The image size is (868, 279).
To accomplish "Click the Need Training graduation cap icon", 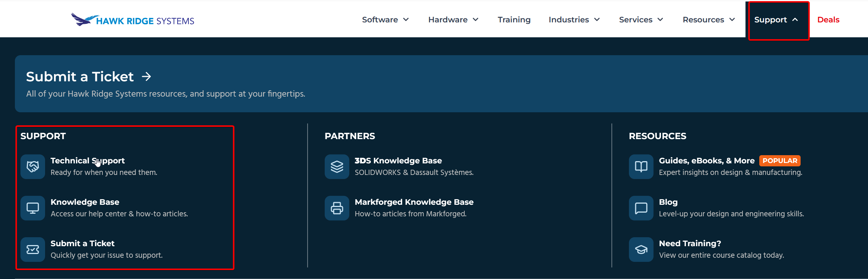I will click(641, 250).
